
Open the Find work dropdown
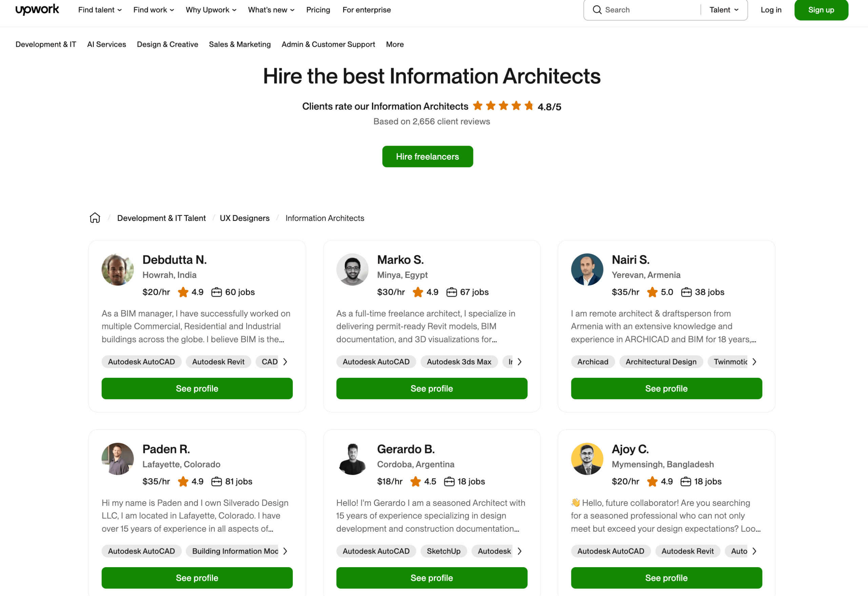click(x=153, y=10)
